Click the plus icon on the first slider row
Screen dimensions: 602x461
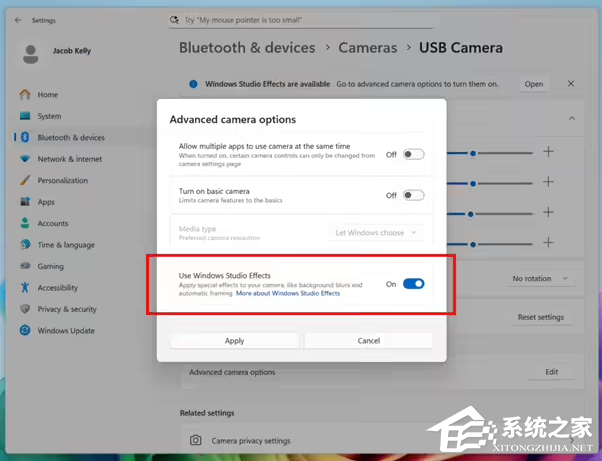point(549,152)
